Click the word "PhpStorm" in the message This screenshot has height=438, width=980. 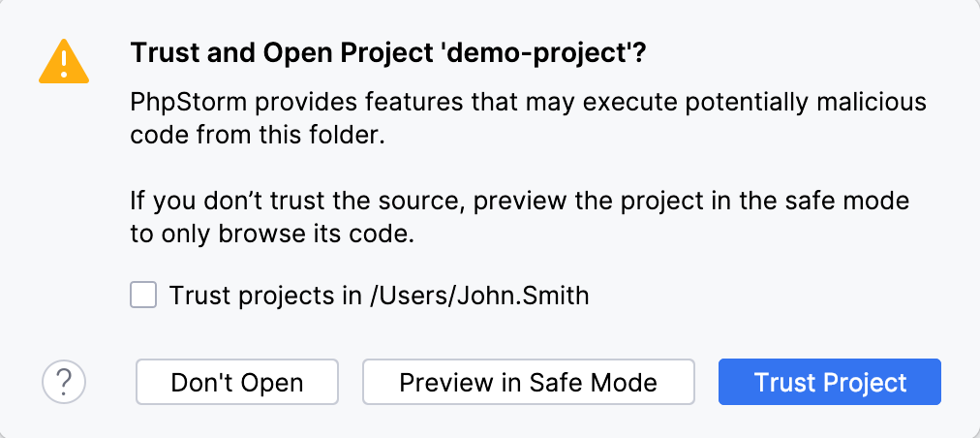pyautogui.click(x=178, y=102)
